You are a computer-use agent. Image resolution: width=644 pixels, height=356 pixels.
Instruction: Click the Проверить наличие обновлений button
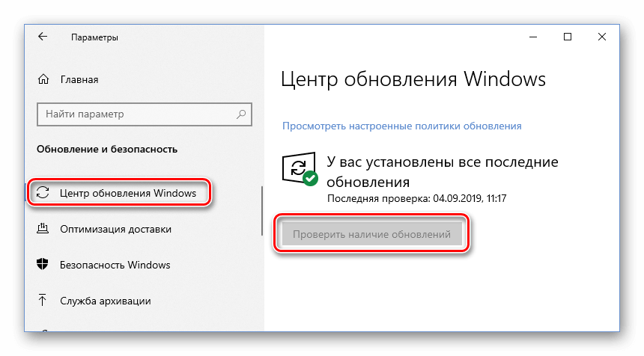[x=371, y=234]
